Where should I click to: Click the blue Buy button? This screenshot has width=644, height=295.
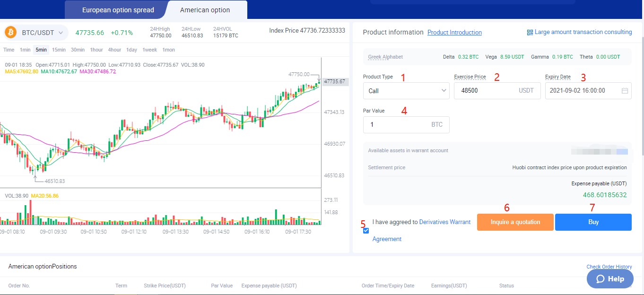(x=593, y=222)
